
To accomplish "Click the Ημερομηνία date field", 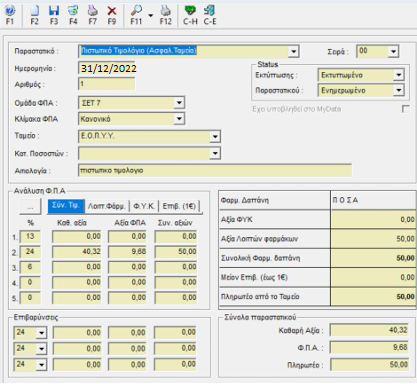I will 107,68.
